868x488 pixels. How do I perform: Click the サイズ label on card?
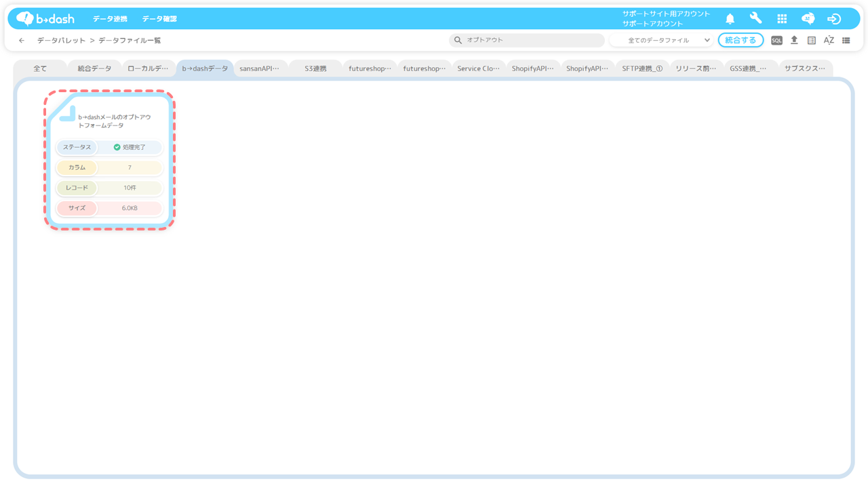77,208
